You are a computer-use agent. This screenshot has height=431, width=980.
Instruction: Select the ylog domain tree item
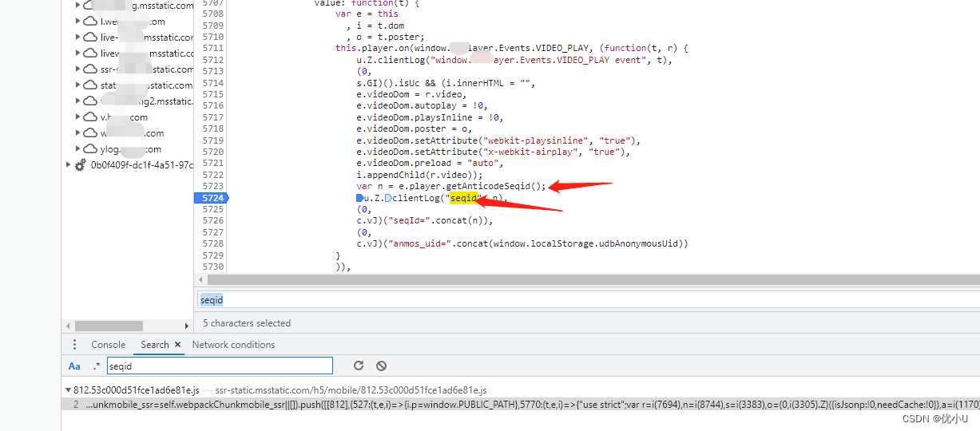click(x=131, y=149)
